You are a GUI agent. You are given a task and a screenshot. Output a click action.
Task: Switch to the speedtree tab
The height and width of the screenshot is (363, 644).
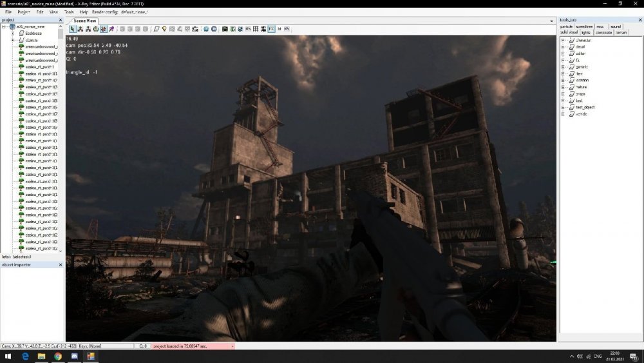[585, 26]
